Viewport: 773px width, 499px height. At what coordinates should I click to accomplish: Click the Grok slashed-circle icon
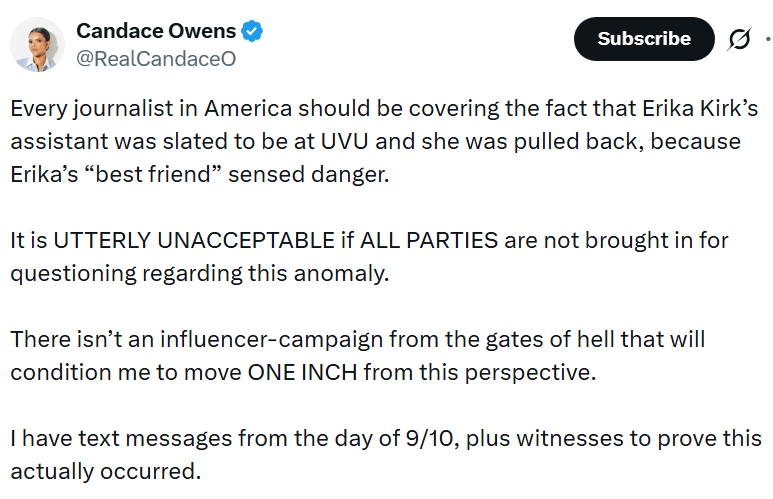[x=739, y=39]
